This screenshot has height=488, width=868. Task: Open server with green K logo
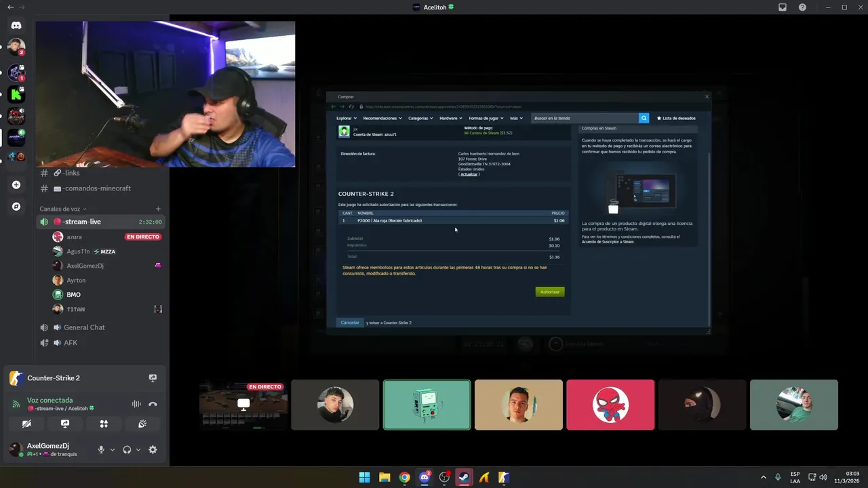(x=16, y=95)
